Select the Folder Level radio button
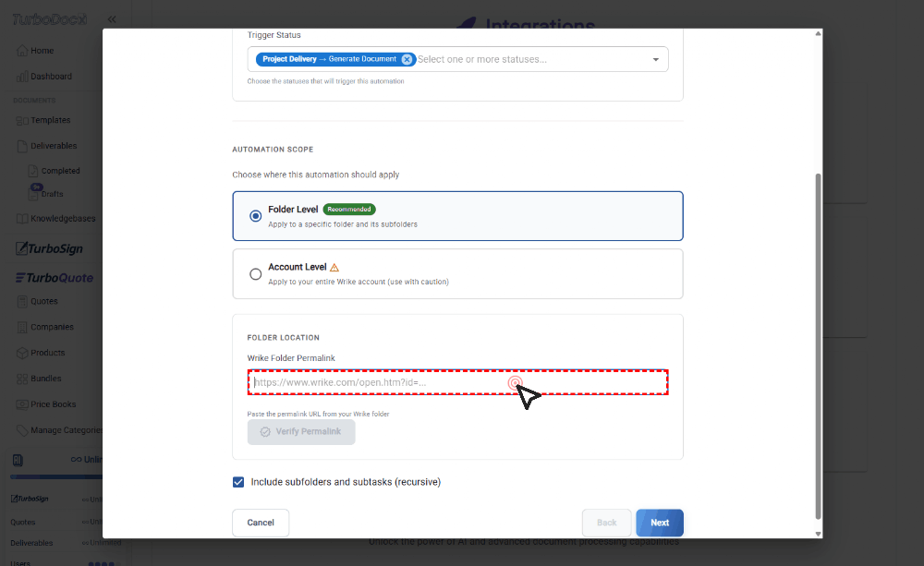 [x=256, y=216]
